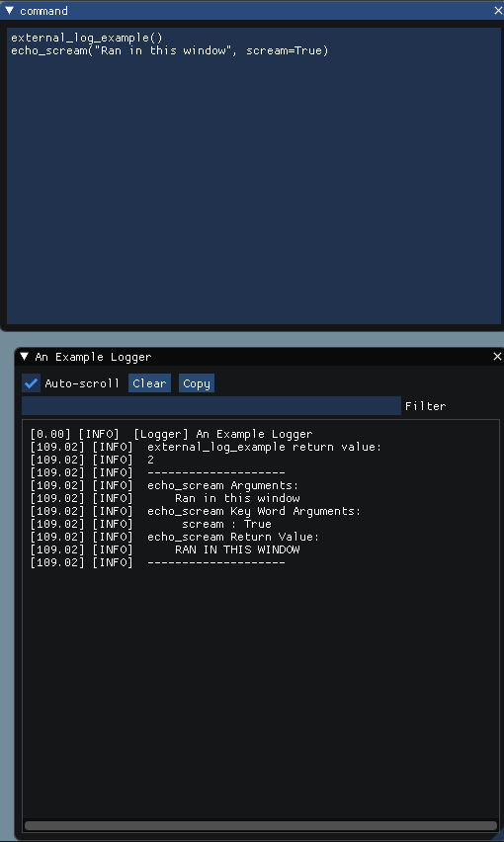The image size is (504, 842).
Task: Click inside the command text editor
Action: (256, 176)
